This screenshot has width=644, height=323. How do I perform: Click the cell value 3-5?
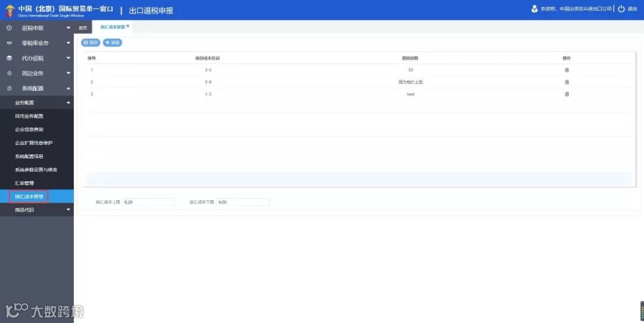pyautogui.click(x=208, y=70)
